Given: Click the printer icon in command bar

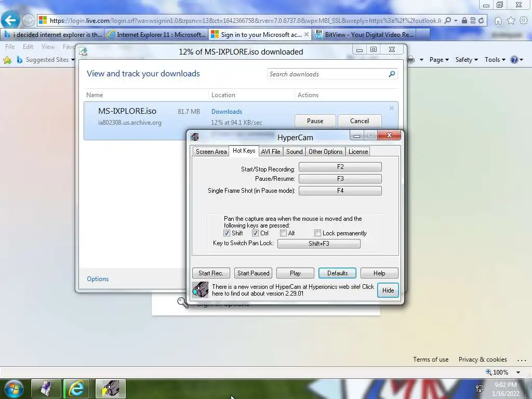Looking at the screenshot, I should coord(411,60).
